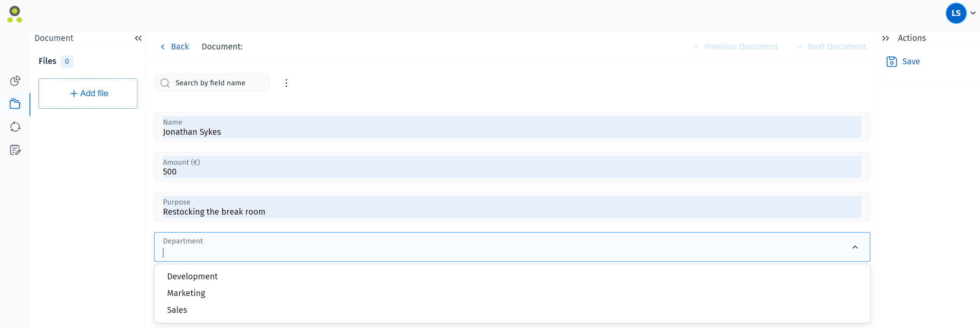Select Sales in the Department dropdown
980x328 pixels.
[x=177, y=310]
